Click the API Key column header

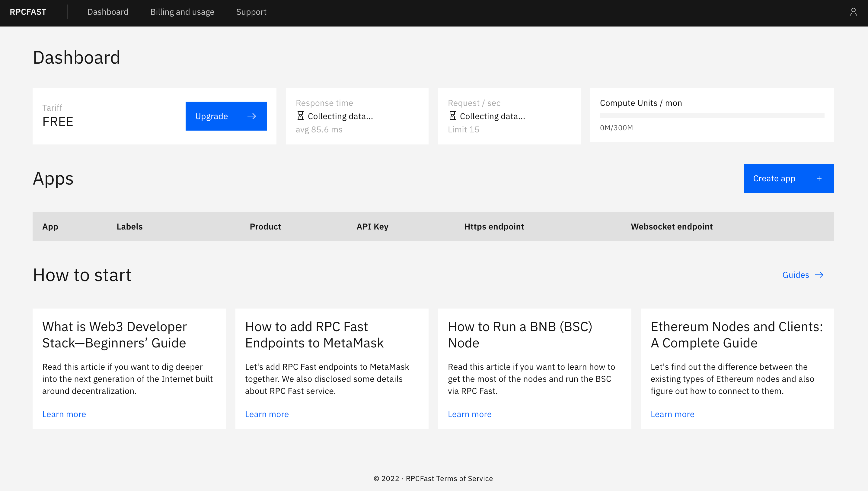[372, 226]
